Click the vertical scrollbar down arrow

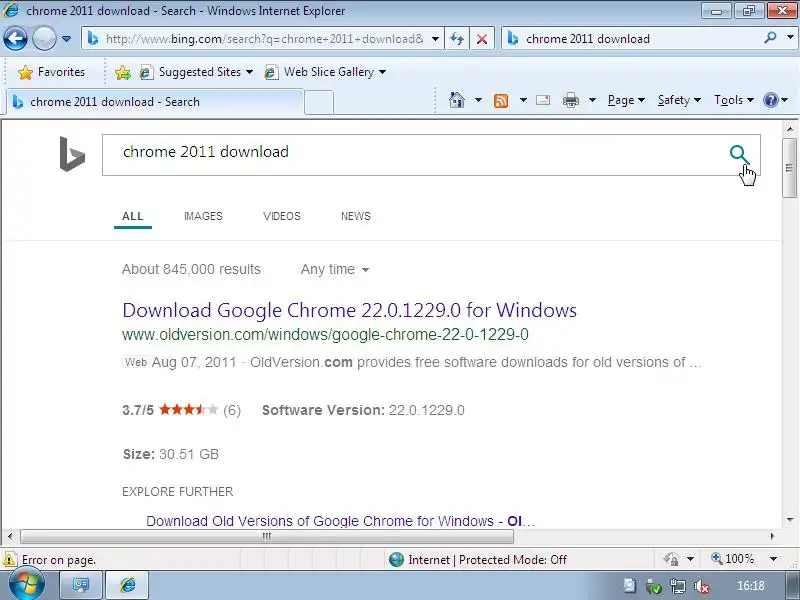coord(790,520)
